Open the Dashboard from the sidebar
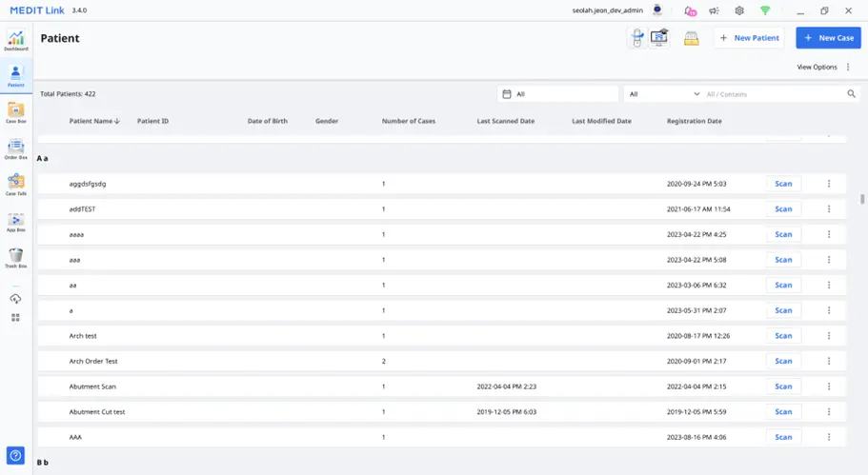 pos(16,40)
